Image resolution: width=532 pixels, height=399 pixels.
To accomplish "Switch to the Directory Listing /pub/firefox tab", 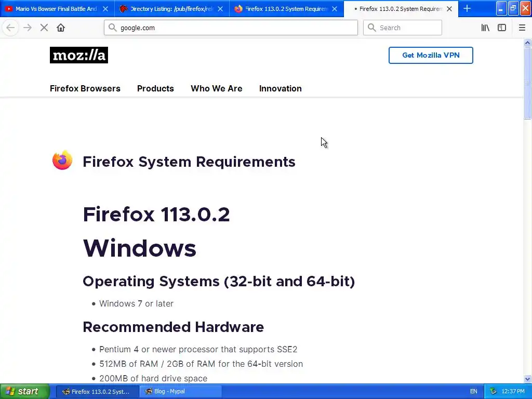I will point(171,9).
